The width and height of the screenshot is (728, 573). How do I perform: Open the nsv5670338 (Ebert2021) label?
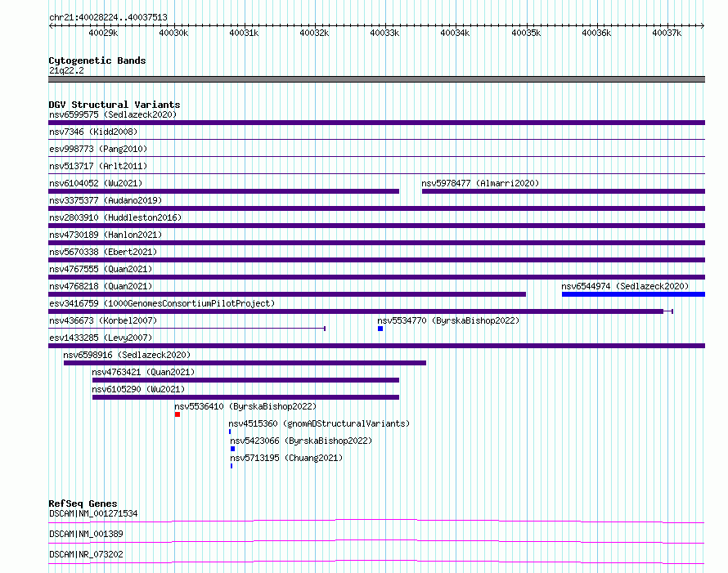(103, 252)
